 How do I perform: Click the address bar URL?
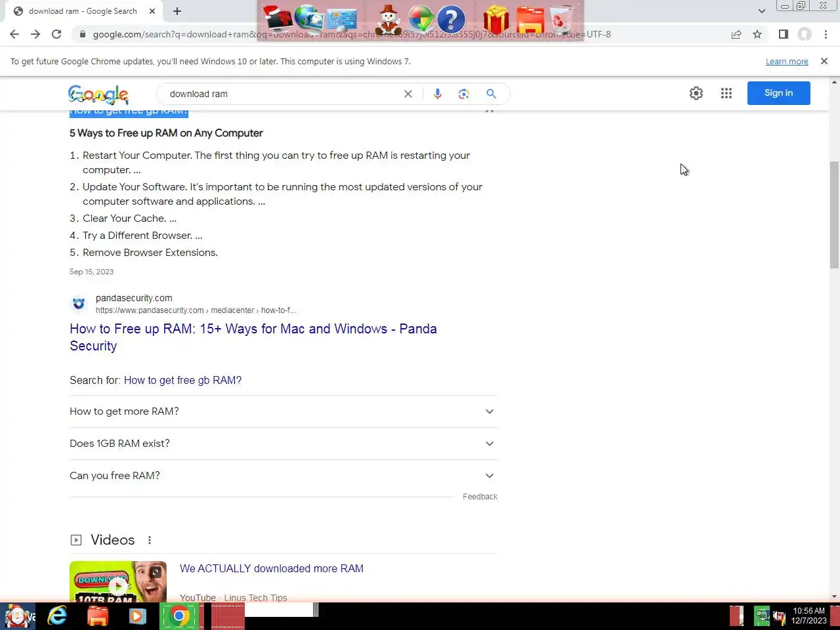[x=351, y=34]
